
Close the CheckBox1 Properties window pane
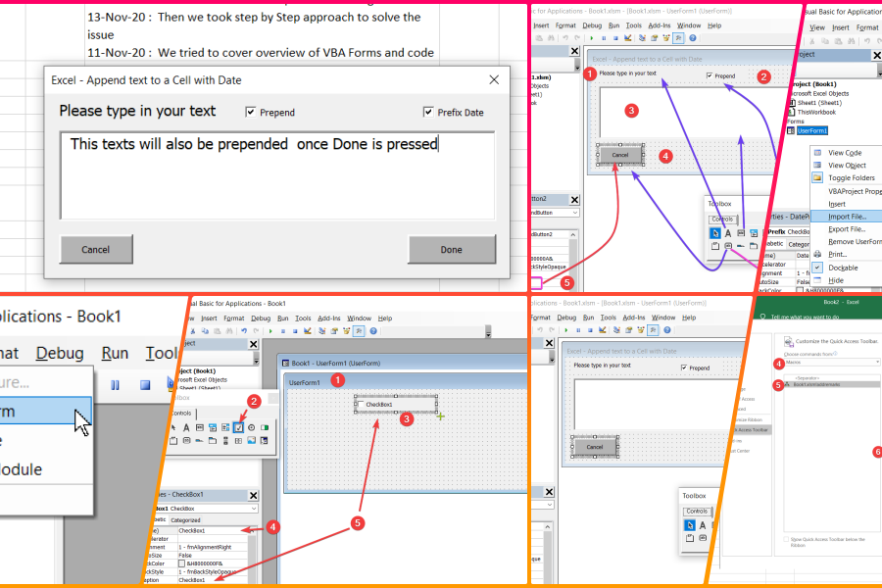coord(253,495)
